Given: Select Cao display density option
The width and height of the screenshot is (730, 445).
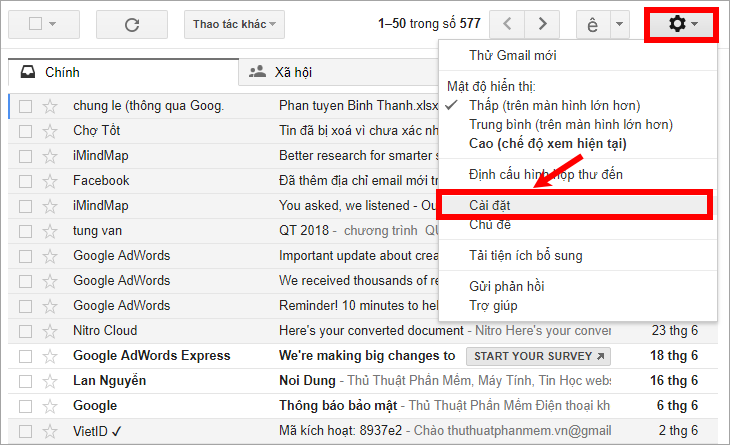Looking at the screenshot, I should (x=548, y=143).
